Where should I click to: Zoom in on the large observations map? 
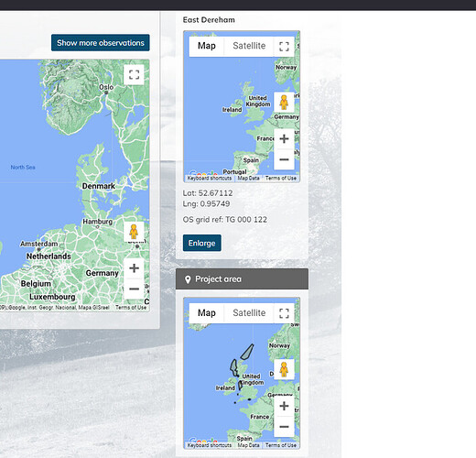[134, 268]
